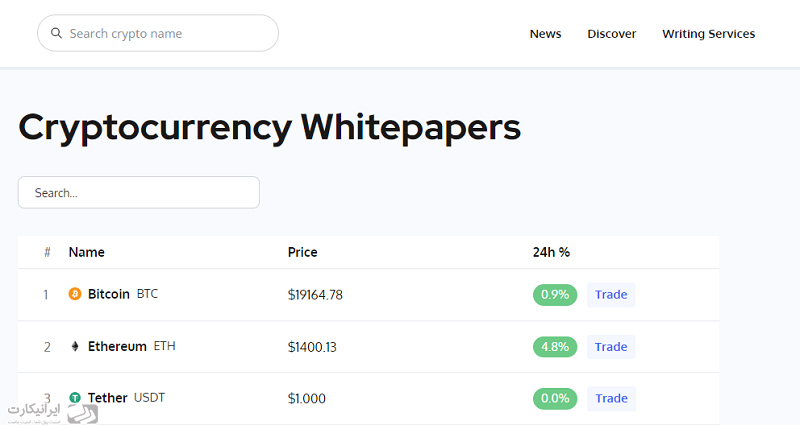800x425 pixels.
Task: Click the Trade button for Bitcoin
Action: click(611, 295)
